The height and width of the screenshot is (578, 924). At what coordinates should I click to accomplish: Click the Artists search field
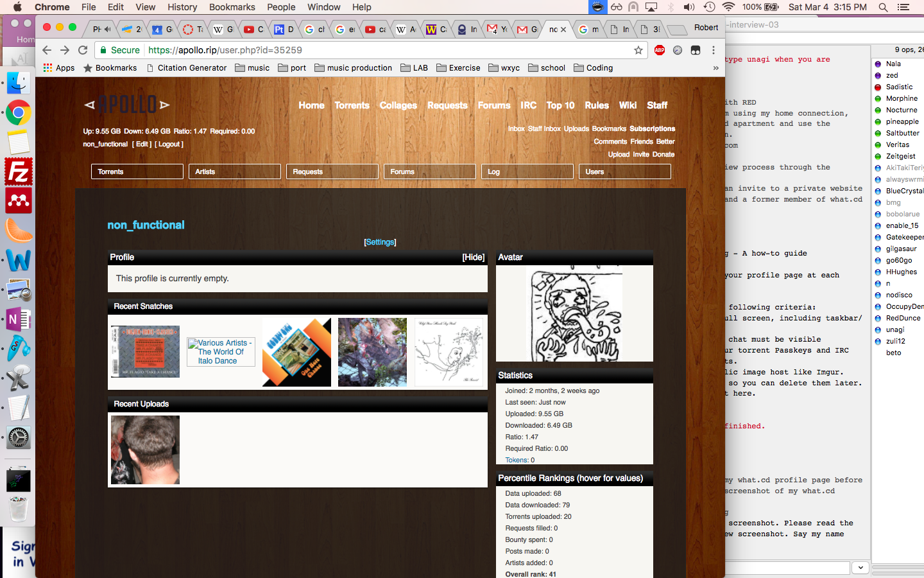click(235, 171)
